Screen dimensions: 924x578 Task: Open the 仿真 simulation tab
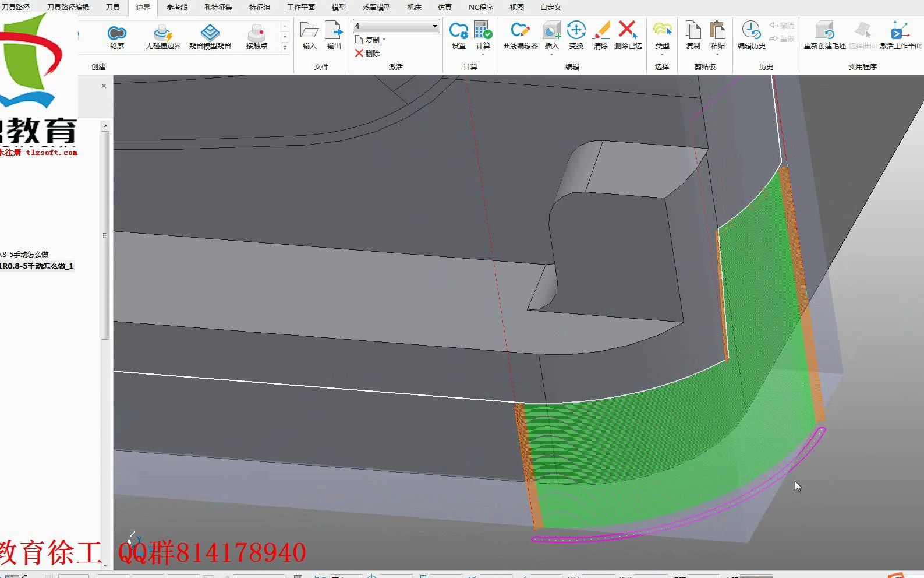pos(445,8)
